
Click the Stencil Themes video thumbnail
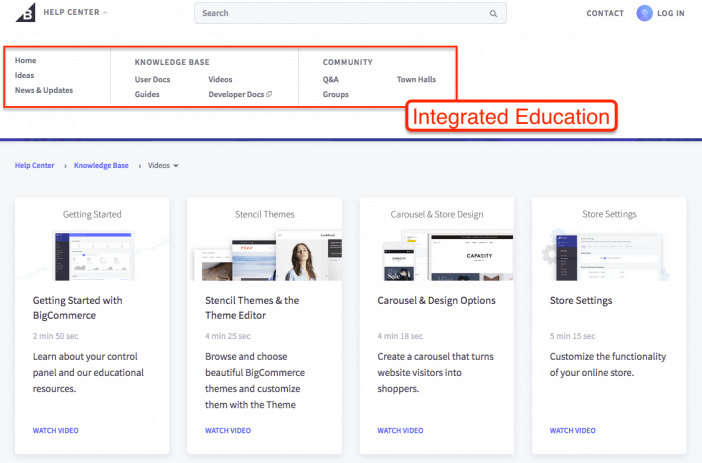(x=265, y=256)
